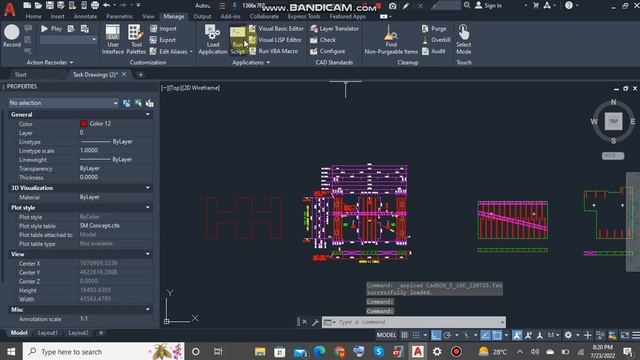This screenshot has width=640, height=360.
Task: Open the Load Application dialog
Action: point(213,39)
